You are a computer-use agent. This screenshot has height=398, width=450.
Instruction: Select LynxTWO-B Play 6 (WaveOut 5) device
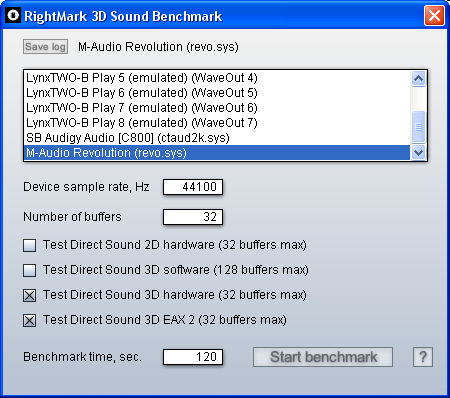217,93
